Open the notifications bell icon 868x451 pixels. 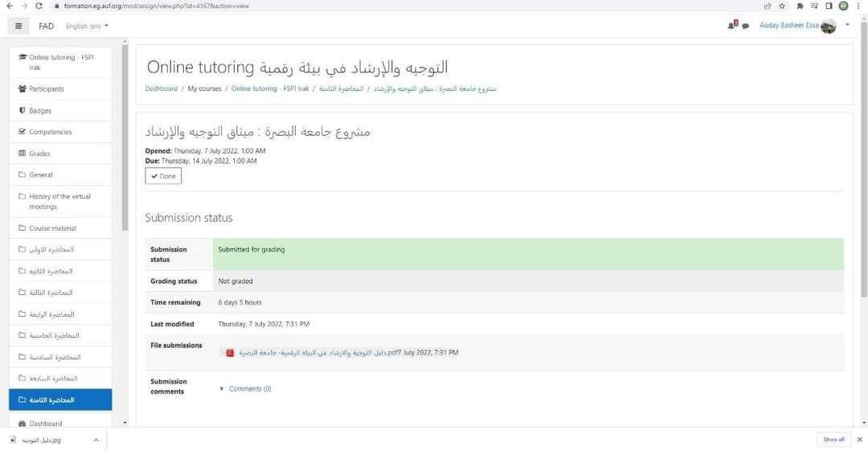click(731, 25)
